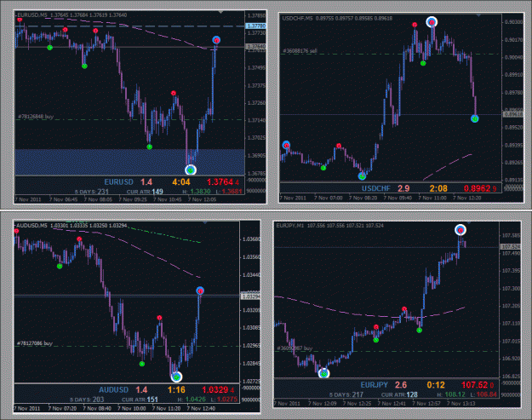Screen dimensions: 532x420
Task: Click the white-circled green low marker in EURJPY chart
Action: [324, 373]
